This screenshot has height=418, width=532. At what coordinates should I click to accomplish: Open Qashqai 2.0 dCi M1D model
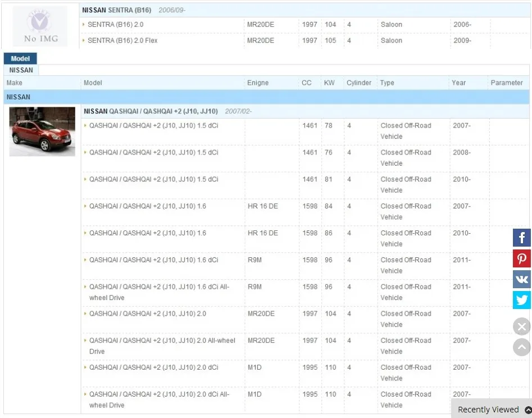(154, 367)
